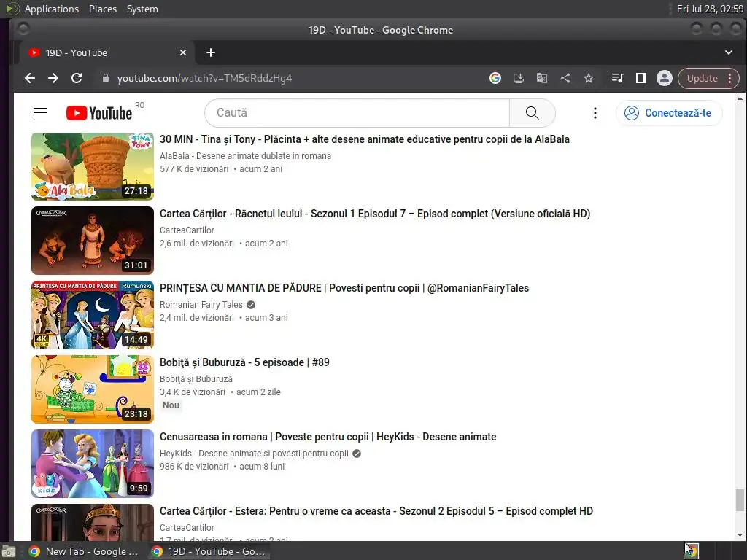The image size is (747, 560).
Task: Open PRINȚESA CU MANTIA DE PĂDURE title
Action: pos(344,287)
